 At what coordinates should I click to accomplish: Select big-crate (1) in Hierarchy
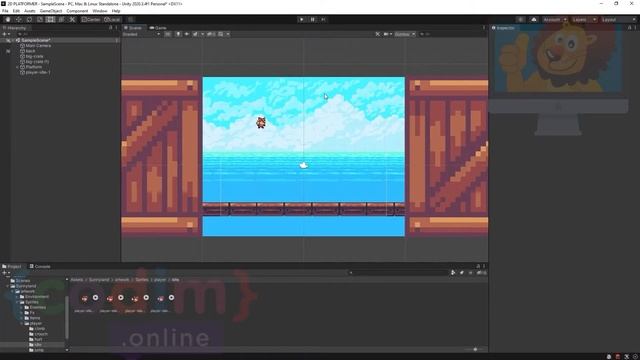tap(37, 62)
